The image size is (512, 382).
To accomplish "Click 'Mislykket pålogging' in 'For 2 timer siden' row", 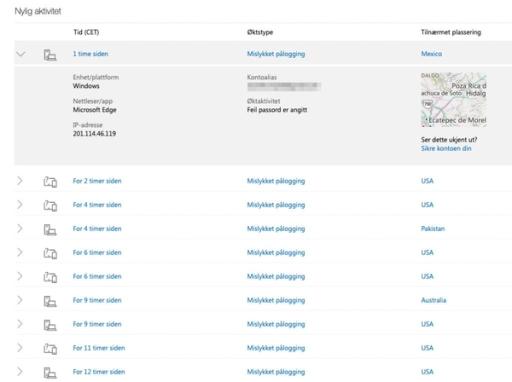I will click(x=276, y=181).
